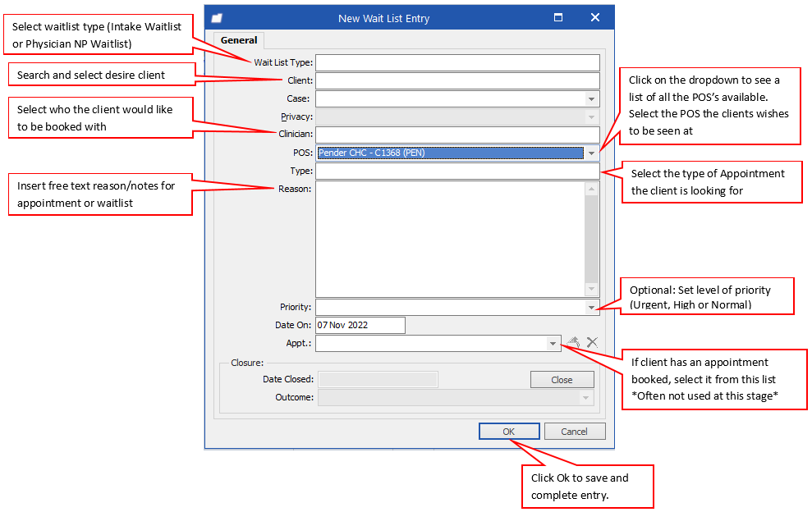Maximize the New Wait List Entry window
The height and width of the screenshot is (512, 812).
point(558,18)
